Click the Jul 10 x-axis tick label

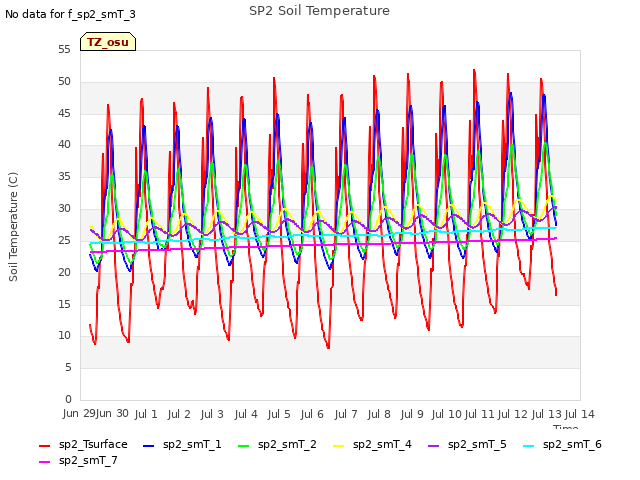click(x=447, y=414)
